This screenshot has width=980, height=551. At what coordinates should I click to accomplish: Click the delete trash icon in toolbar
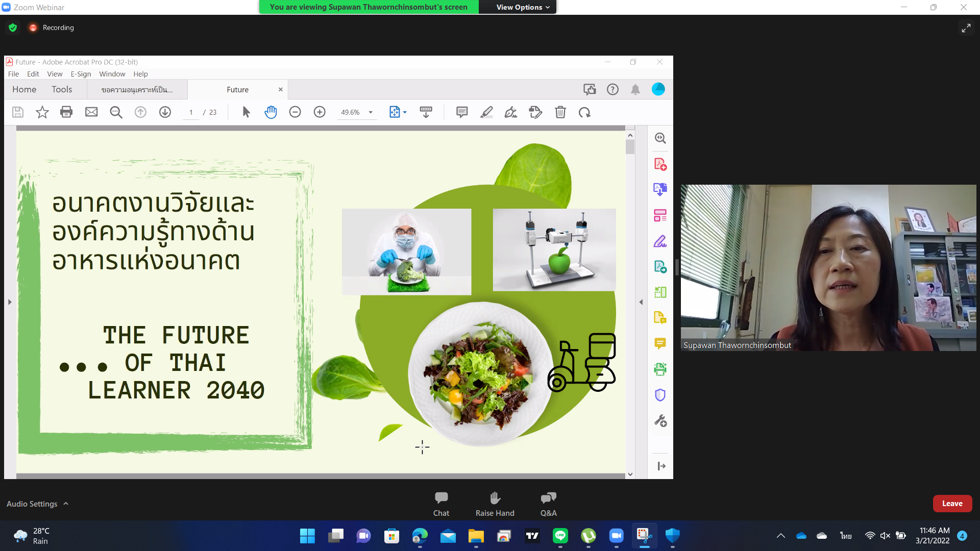[x=560, y=112]
